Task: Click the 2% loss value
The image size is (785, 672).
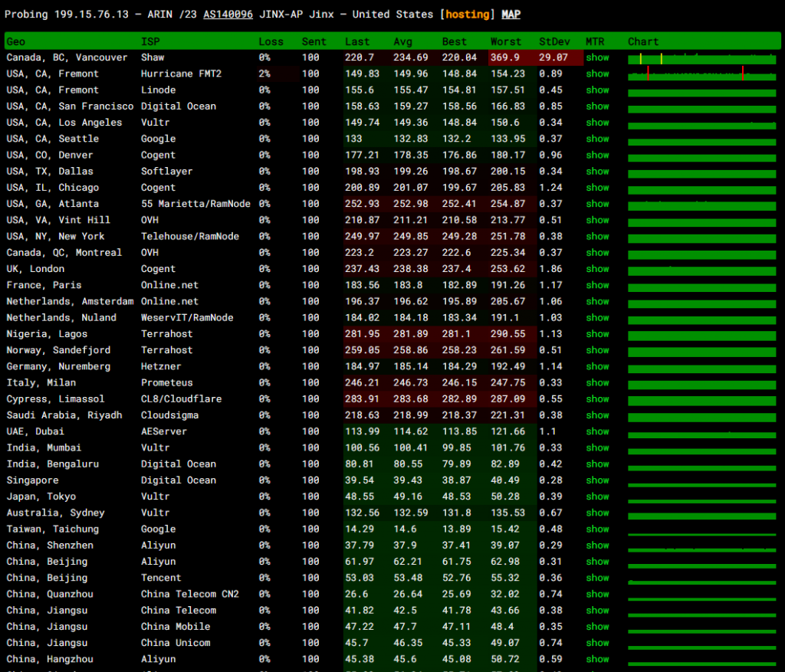Action: [264, 74]
